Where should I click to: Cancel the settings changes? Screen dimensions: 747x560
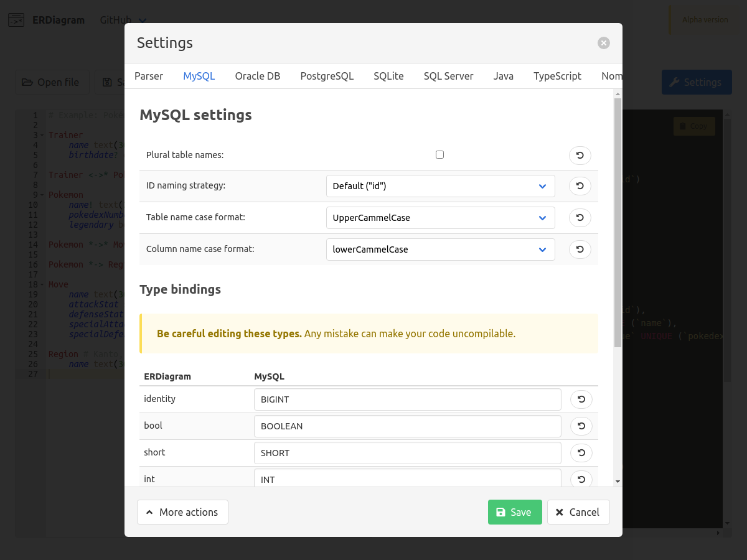578,512
